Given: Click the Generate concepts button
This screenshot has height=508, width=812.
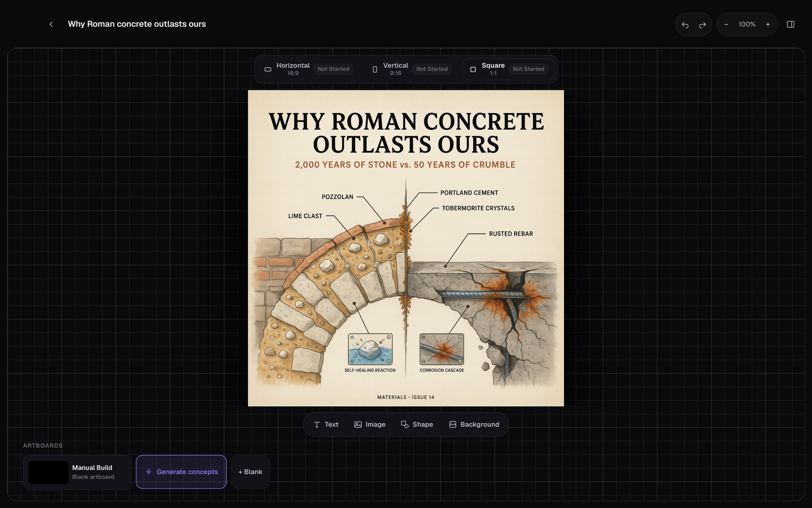Looking at the screenshot, I should (x=181, y=472).
